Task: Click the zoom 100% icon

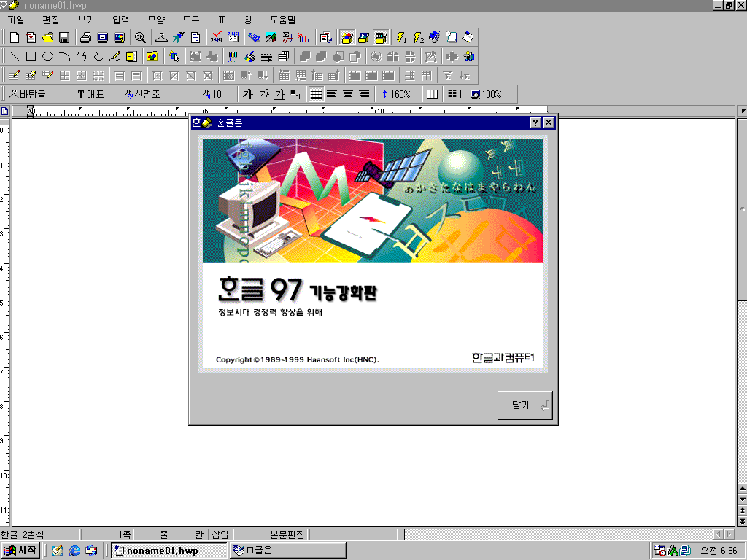Action: point(487,94)
